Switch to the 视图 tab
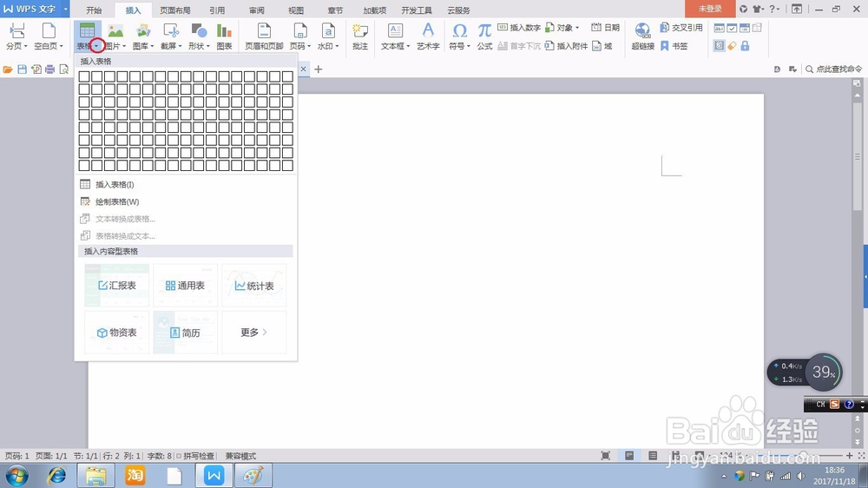868x488 pixels. pyautogui.click(x=296, y=10)
